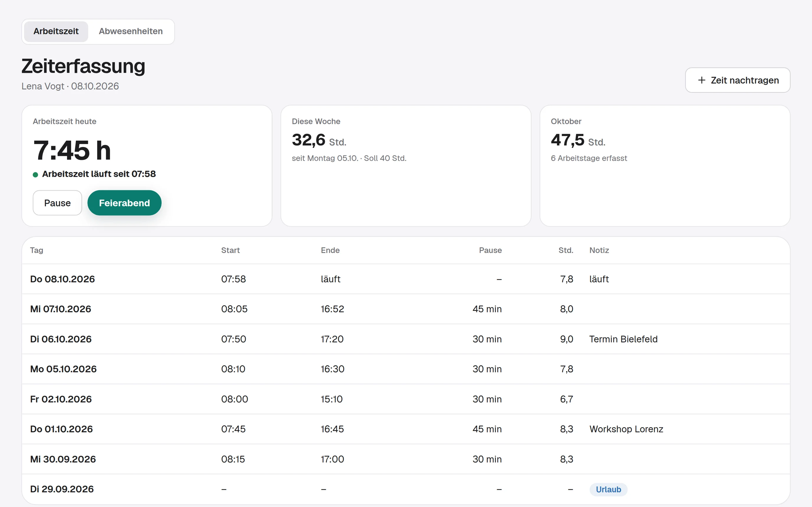The height and width of the screenshot is (507, 812).
Task: Click the Notiz column header
Action: [599, 250]
